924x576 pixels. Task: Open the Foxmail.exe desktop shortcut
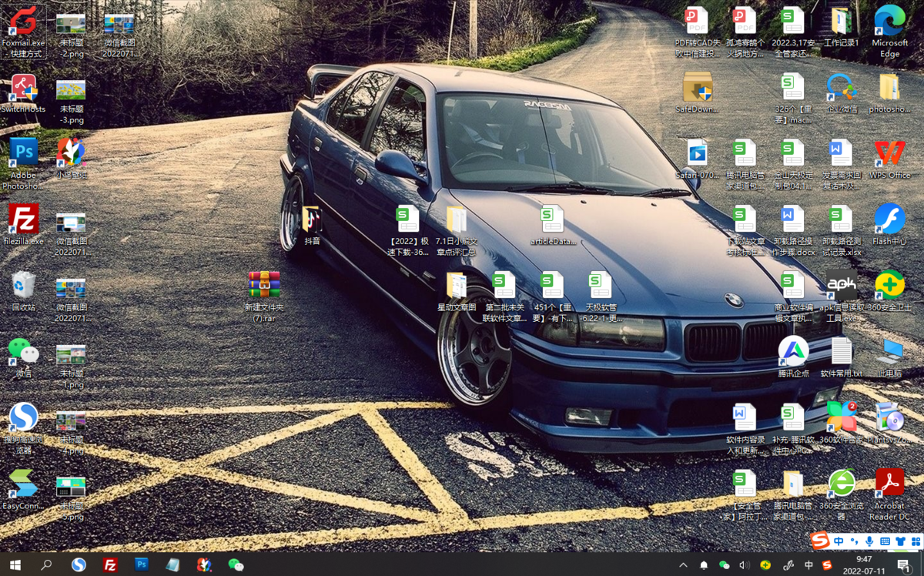[23, 23]
